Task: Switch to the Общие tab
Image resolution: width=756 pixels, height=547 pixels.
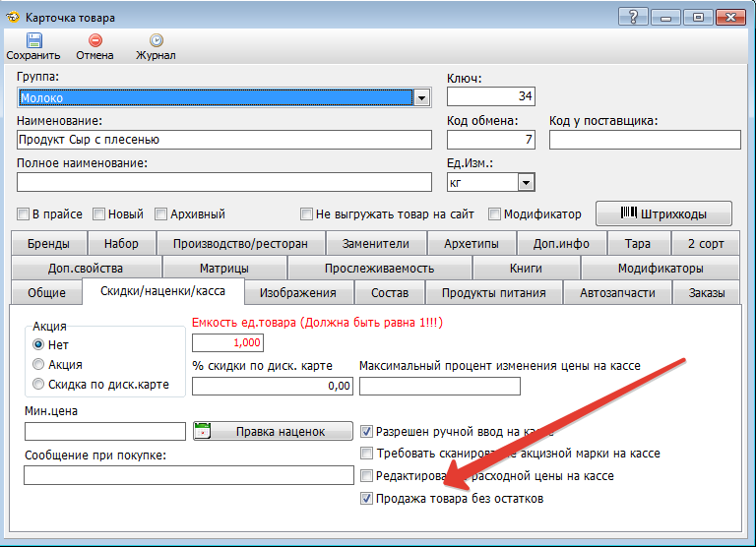Action: (47, 292)
